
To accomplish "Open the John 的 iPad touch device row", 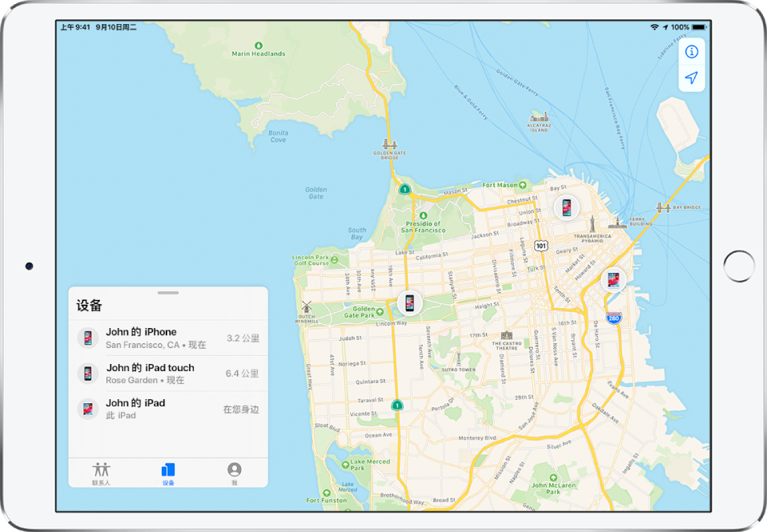I will (x=168, y=373).
